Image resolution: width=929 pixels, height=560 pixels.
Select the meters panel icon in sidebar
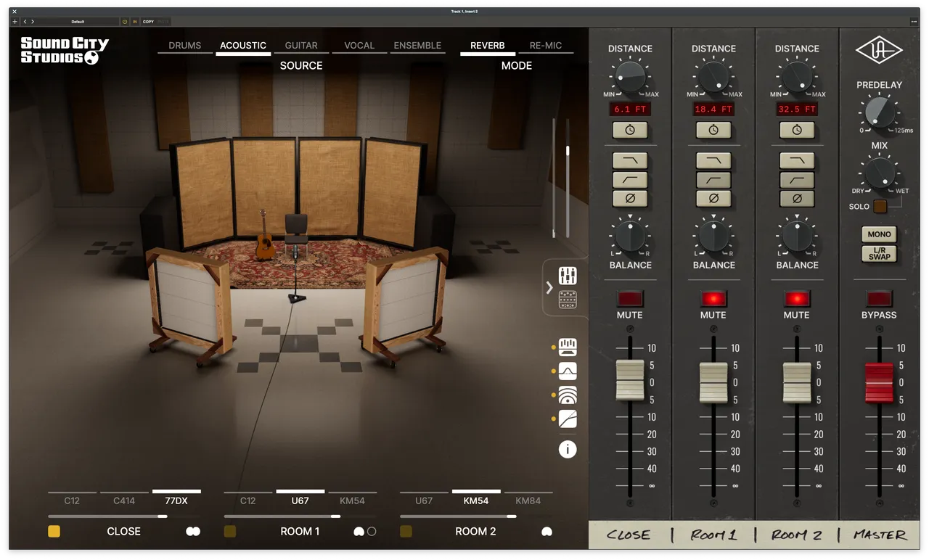[567, 346]
